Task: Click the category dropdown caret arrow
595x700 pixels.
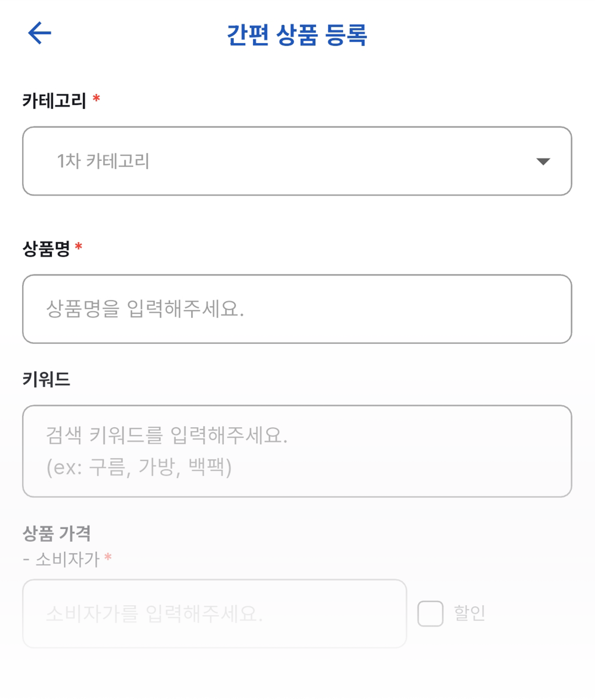Action: pyautogui.click(x=543, y=161)
